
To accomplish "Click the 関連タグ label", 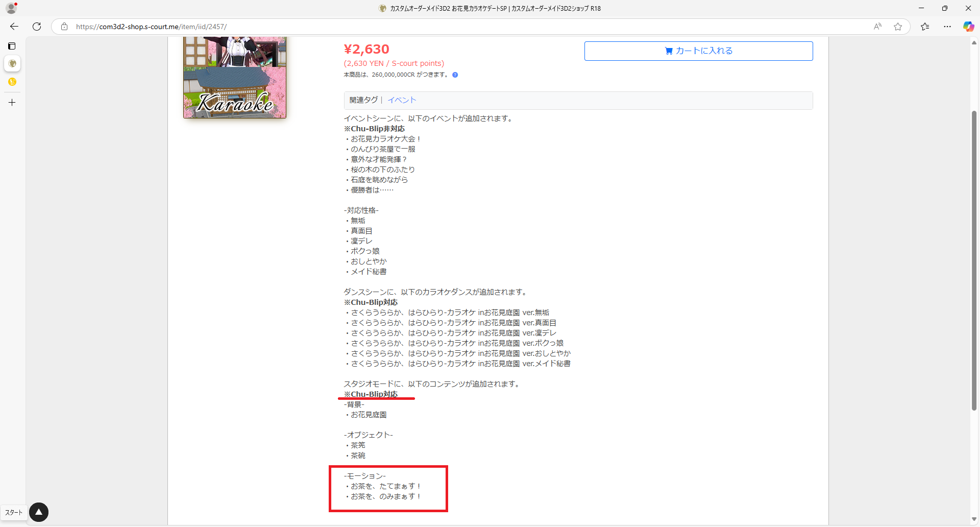I will 363,100.
